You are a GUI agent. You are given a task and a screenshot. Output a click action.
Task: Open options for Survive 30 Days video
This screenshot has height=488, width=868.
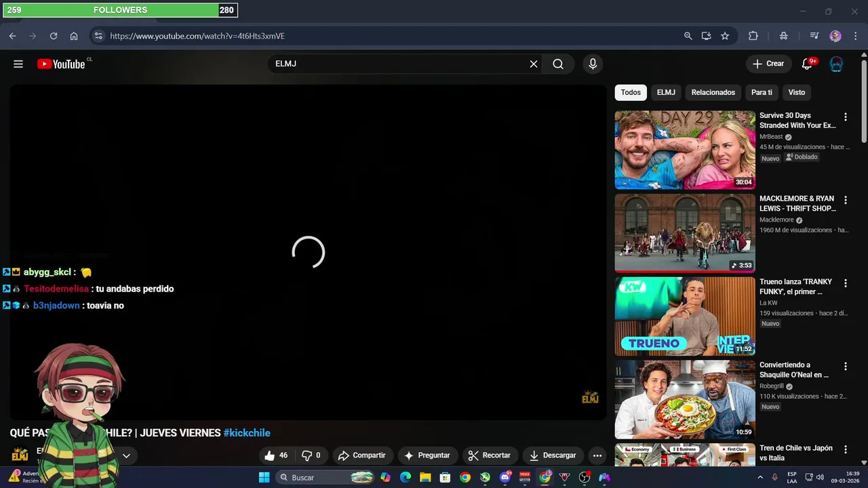[845, 117]
